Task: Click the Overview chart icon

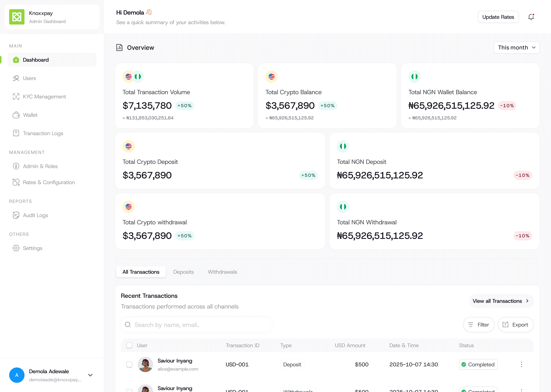Action: click(x=119, y=48)
